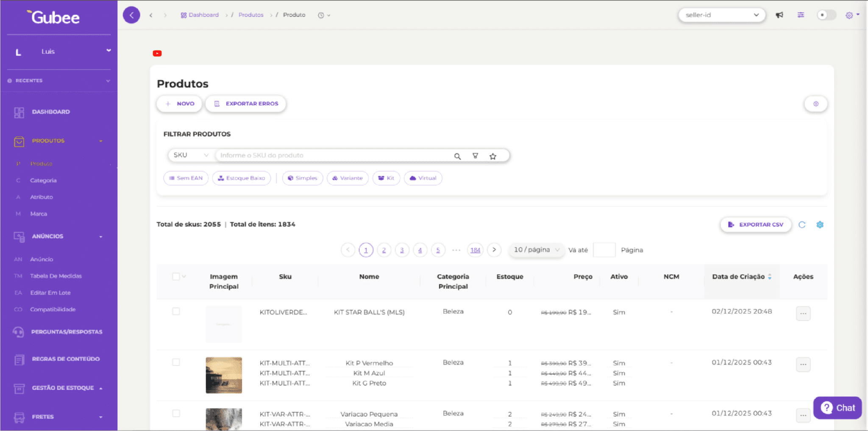Jump to page 184
The image size is (868, 431).
(x=476, y=250)
